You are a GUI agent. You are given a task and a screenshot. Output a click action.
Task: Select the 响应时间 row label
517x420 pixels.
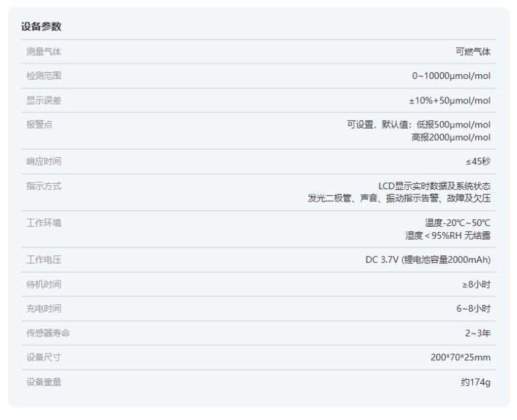point(44,161)
